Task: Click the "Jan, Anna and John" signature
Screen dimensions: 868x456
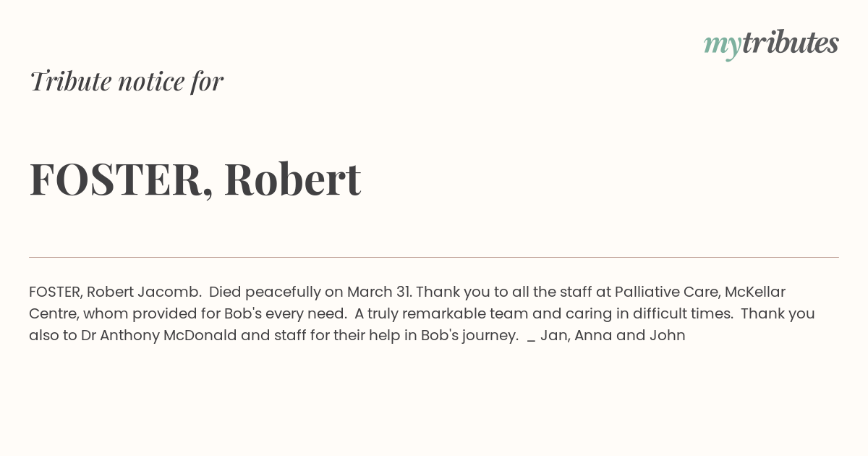Action: point(613,336)
